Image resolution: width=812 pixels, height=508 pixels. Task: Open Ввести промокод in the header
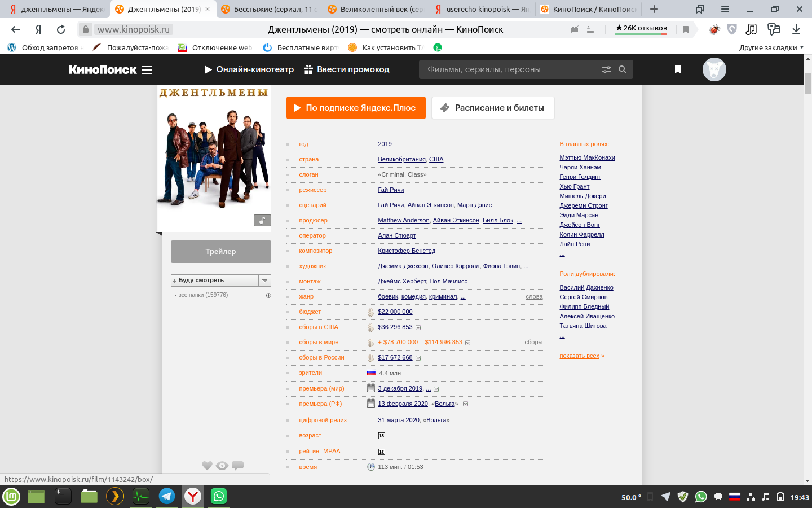tap(347, 69)
